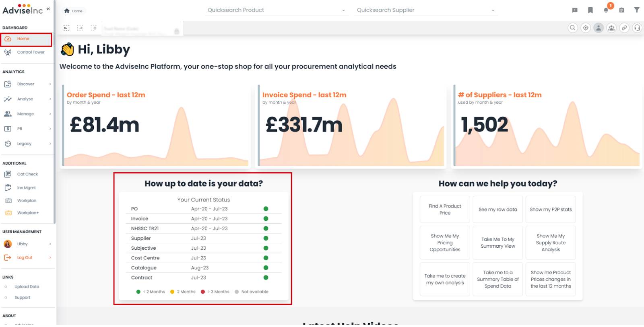644x327 pixels.
Task: Click the '> 3 Months' legend entry
Action: (x=215, y=292)
